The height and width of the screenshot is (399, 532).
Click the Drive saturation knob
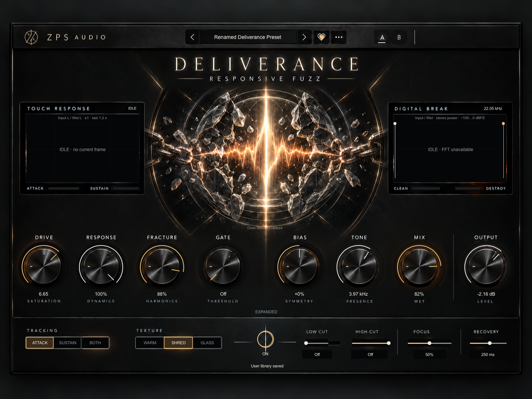[x=44, y=266]
